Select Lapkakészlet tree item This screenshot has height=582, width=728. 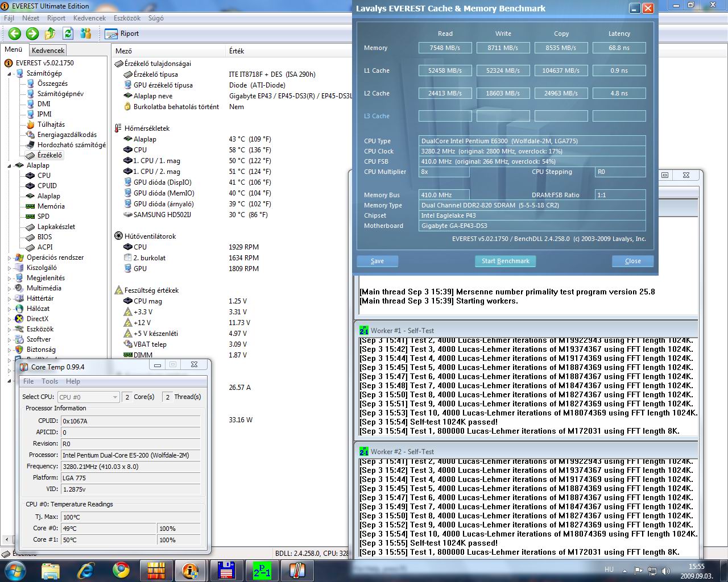pos(56,227)
